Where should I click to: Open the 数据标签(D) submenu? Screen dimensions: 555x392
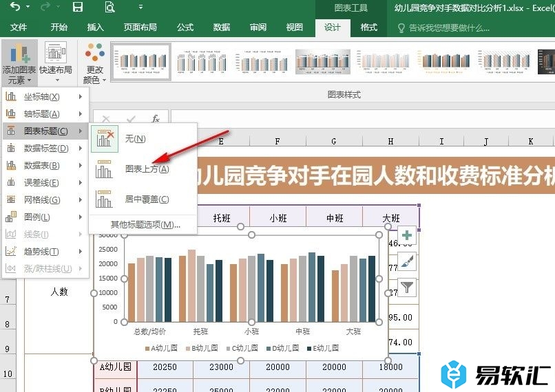45,148
